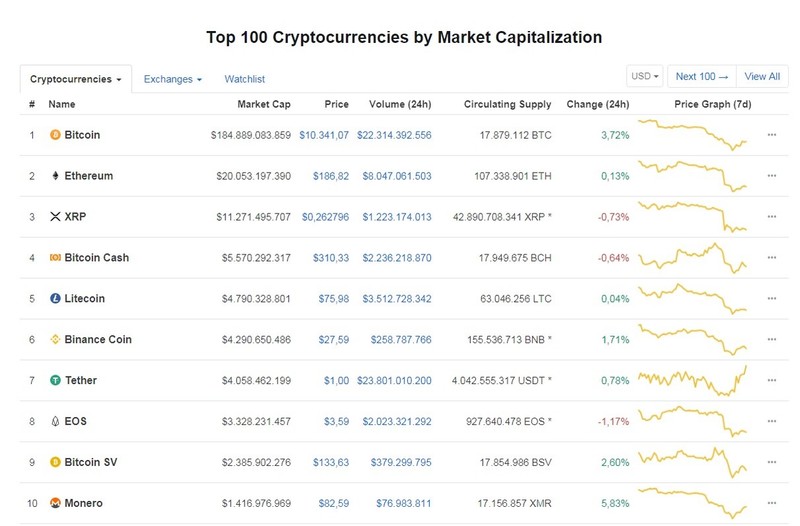Image resolution: width=800 pixels, height=526 pixels.
Task: Switch to the Watchlist tab
Action: (244, 79)
